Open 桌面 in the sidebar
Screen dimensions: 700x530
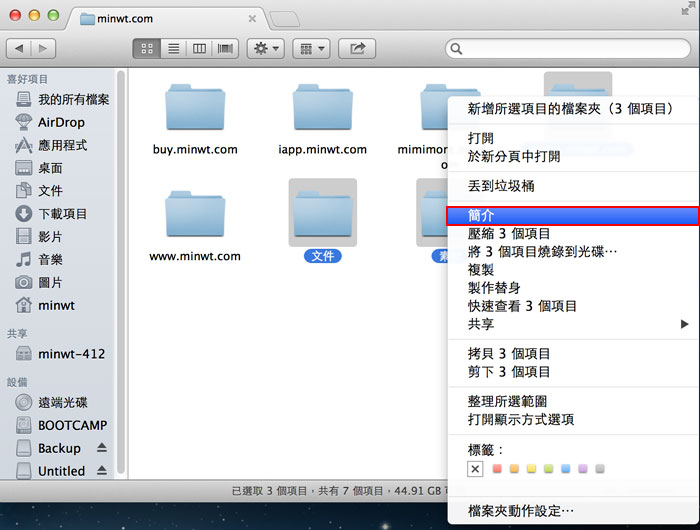click(39, 168)
